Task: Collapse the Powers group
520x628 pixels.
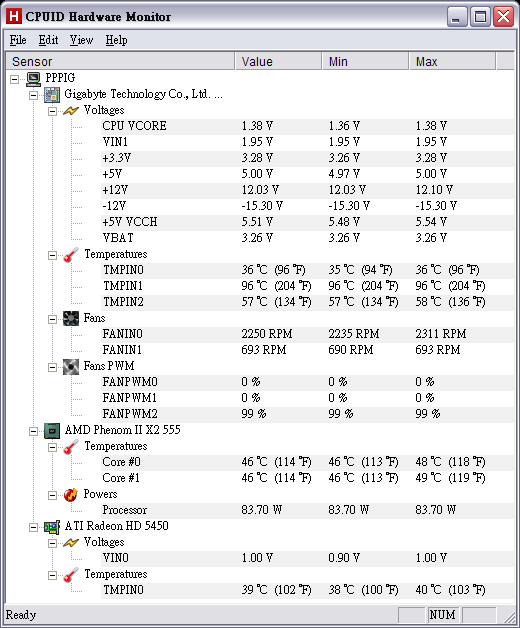Action: [52, 495]
